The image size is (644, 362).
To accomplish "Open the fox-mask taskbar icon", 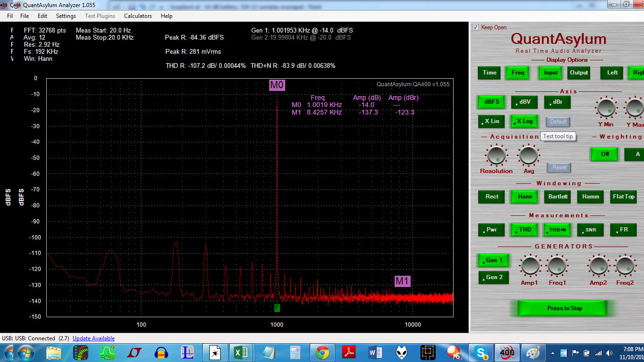I will pos(402,352).
